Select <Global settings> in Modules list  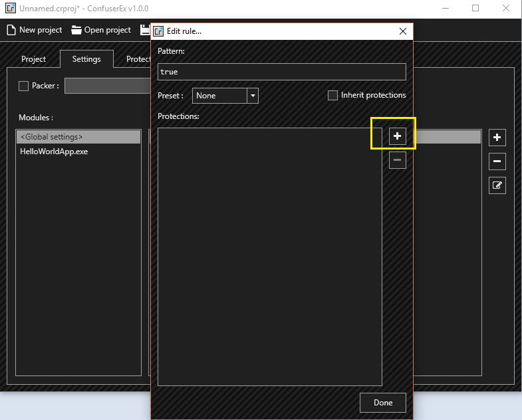pyautogui.click(x=78, y=137)
